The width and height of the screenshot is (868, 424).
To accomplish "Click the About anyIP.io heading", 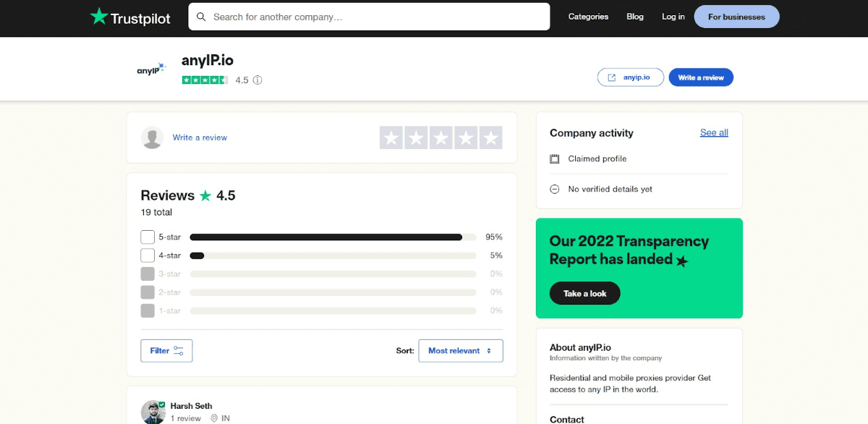I will (580, 347).
